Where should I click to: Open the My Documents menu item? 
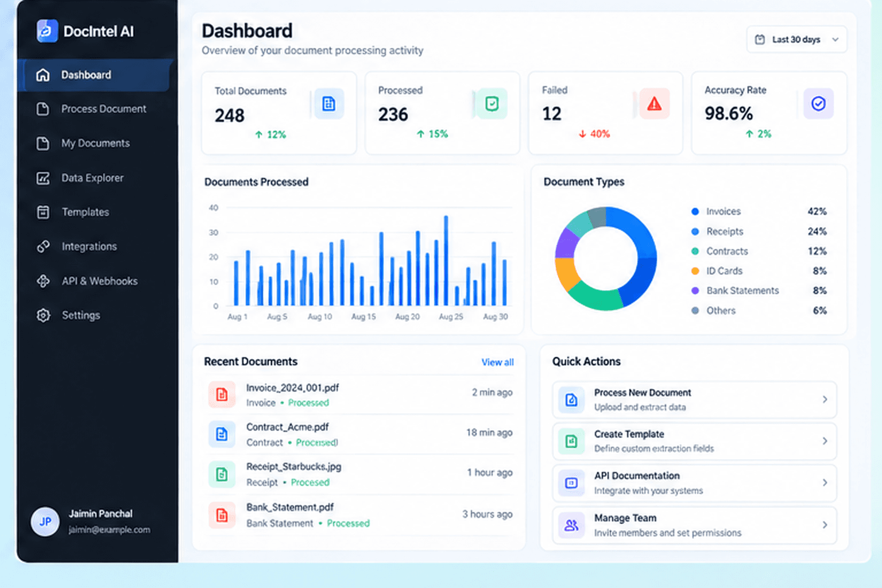96,144
